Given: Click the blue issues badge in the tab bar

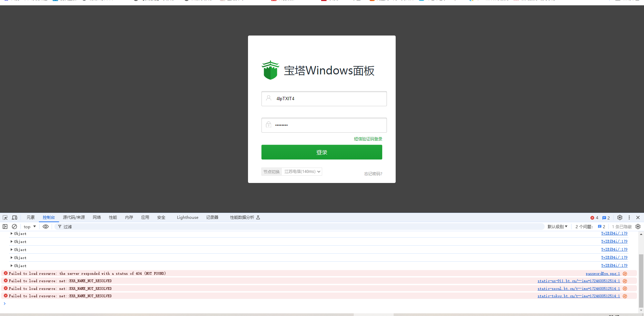Looking at the screenshot, I should 606,218.
